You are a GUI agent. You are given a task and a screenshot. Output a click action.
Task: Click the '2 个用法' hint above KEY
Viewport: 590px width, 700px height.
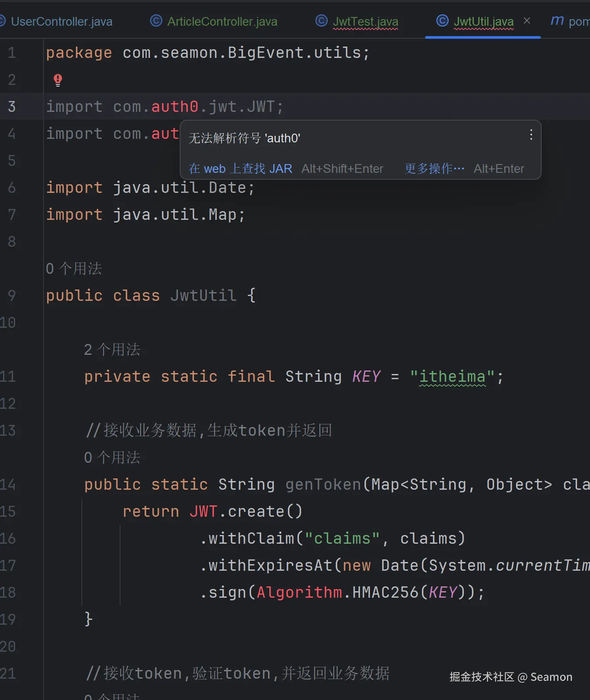[112, 350]
